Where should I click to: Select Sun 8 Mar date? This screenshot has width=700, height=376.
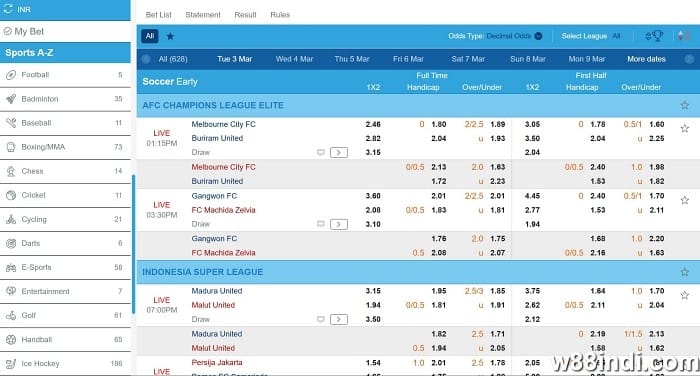click(528, 59)
